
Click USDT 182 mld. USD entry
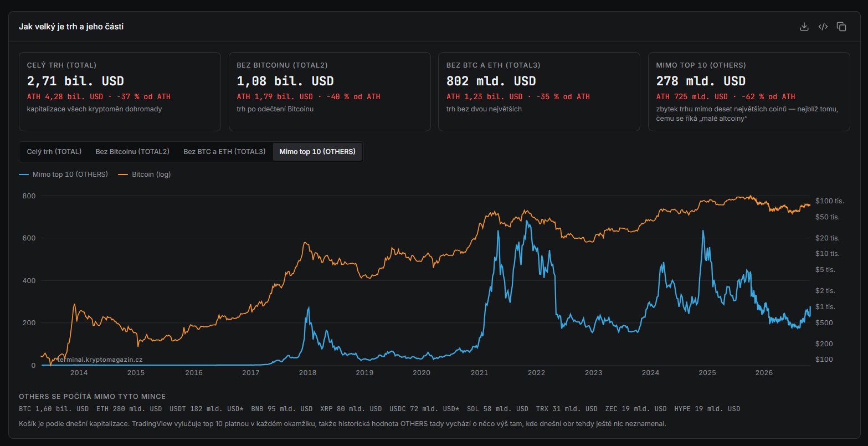[207, 409]
